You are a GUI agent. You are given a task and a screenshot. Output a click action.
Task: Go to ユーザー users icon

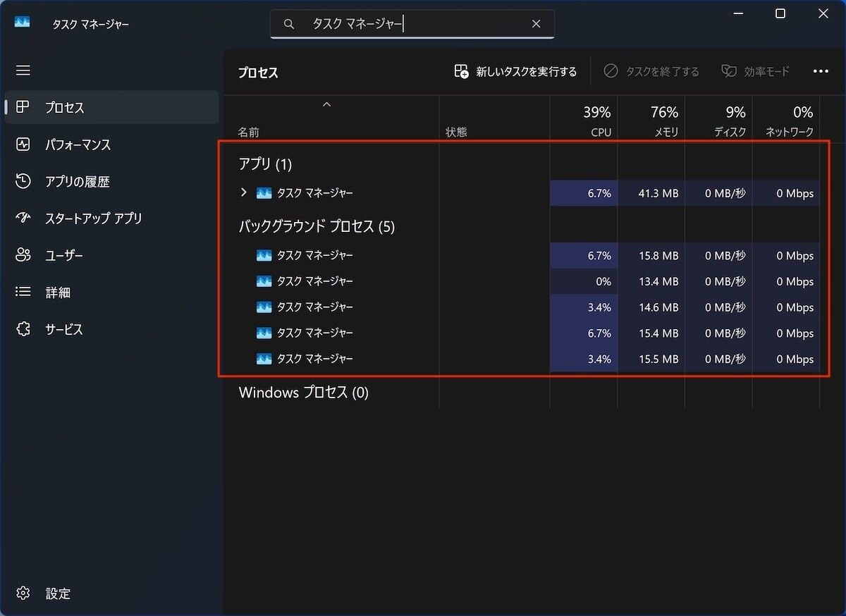[23, 255]
